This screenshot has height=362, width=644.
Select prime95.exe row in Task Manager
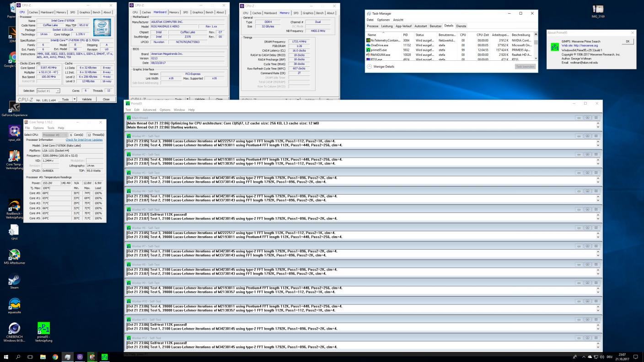450,50
